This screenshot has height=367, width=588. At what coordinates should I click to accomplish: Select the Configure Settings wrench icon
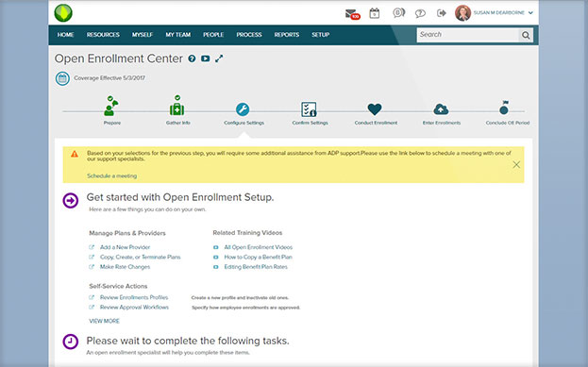(243, 109)
